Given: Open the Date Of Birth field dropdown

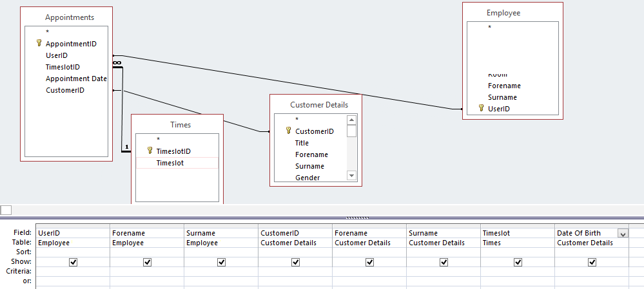Looking at the screenshot, I should pyautogui.click(x=623, y=234).
